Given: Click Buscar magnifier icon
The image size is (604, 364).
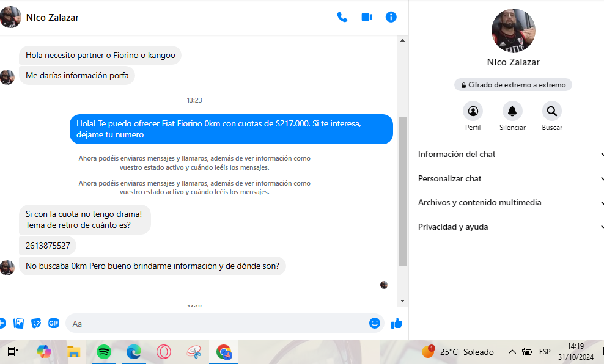Looking at the screenshot, I should (552, 111).
